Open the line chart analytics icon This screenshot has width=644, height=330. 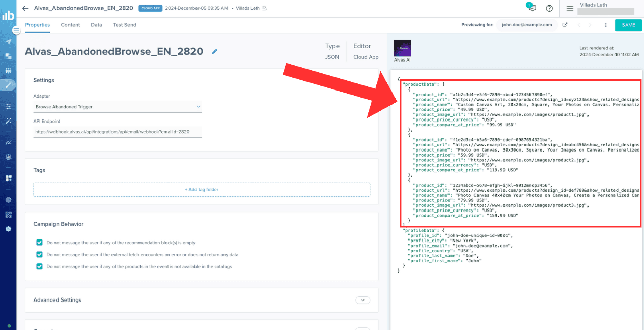click(8, 143)
